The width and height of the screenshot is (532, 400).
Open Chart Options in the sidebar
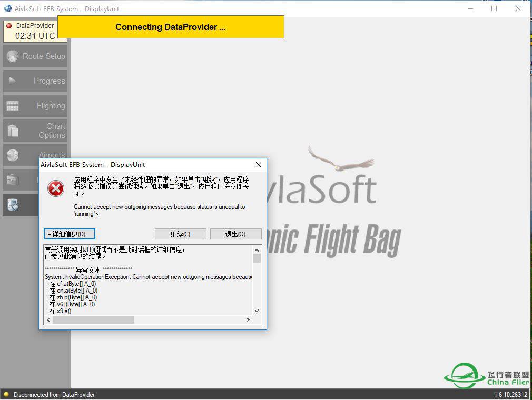35,131
